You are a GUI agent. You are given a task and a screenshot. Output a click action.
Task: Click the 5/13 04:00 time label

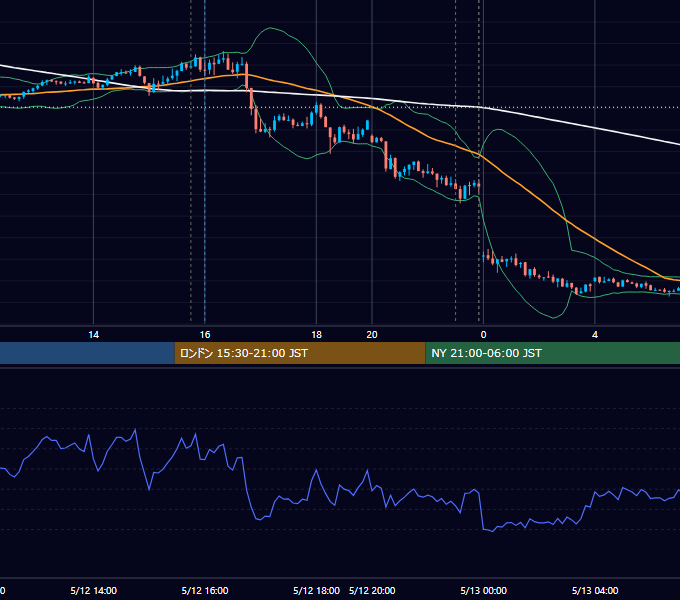(595, 590)
